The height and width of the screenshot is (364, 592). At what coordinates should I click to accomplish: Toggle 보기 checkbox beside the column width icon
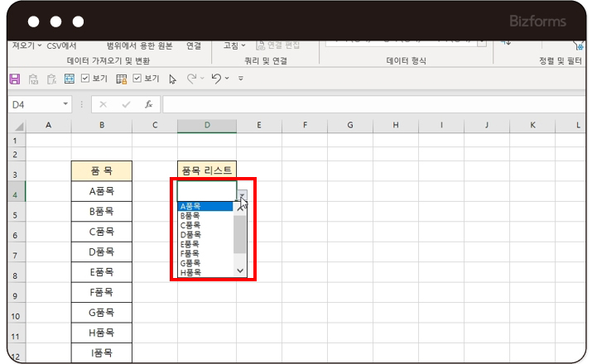[x=85, y=78]
